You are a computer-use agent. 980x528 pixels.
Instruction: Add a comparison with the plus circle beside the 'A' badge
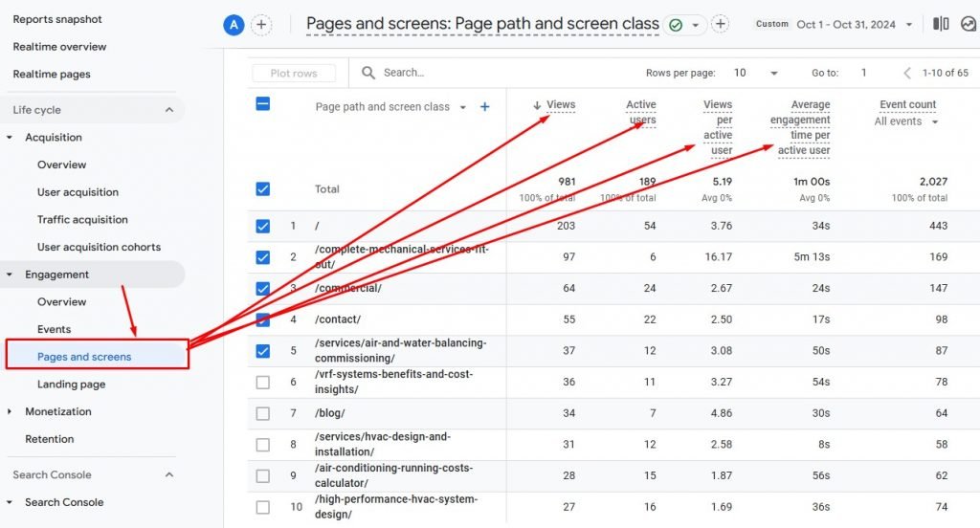click(261, 25)
